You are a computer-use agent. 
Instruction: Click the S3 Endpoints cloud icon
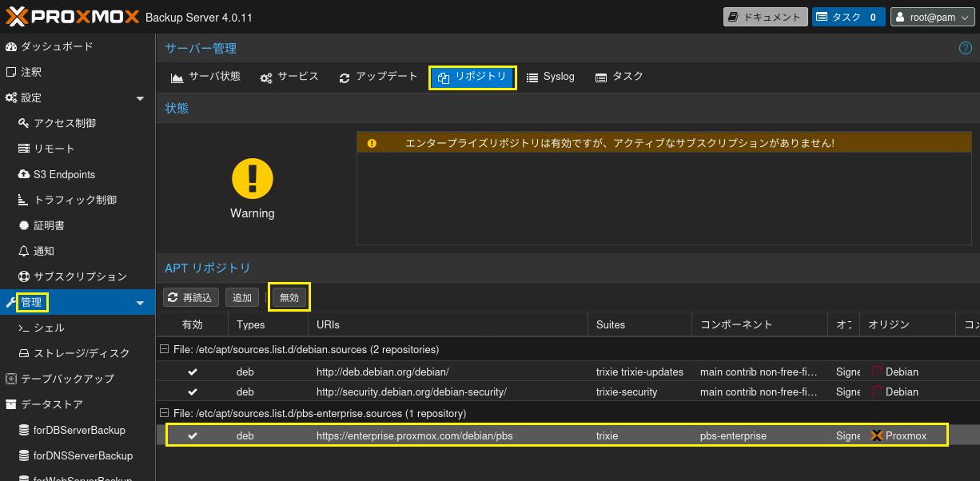point(24,174)
